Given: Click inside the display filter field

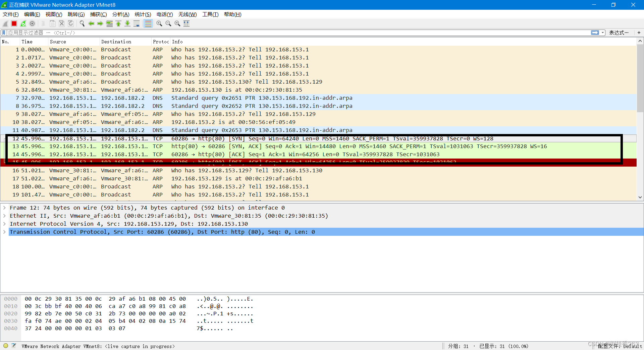Looking at the screenshot, I should click(299, 33).
